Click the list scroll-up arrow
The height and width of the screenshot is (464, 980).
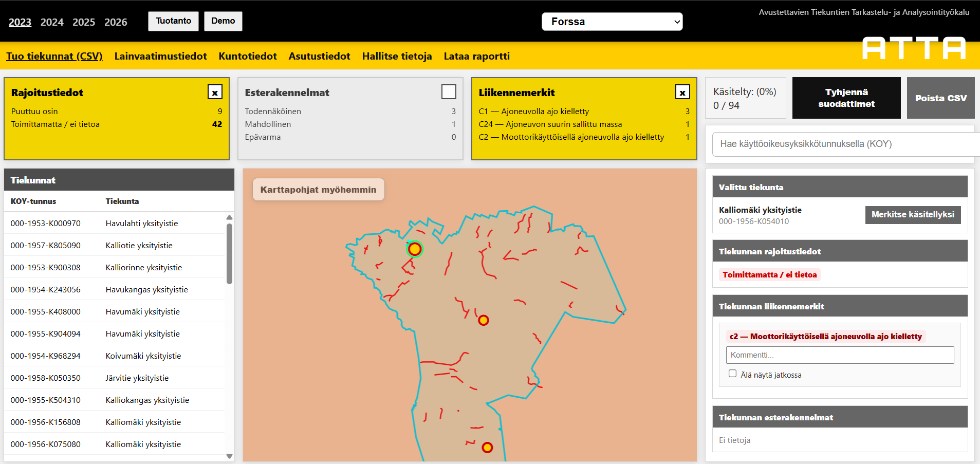pyautogui.click(x=229, y=217)
